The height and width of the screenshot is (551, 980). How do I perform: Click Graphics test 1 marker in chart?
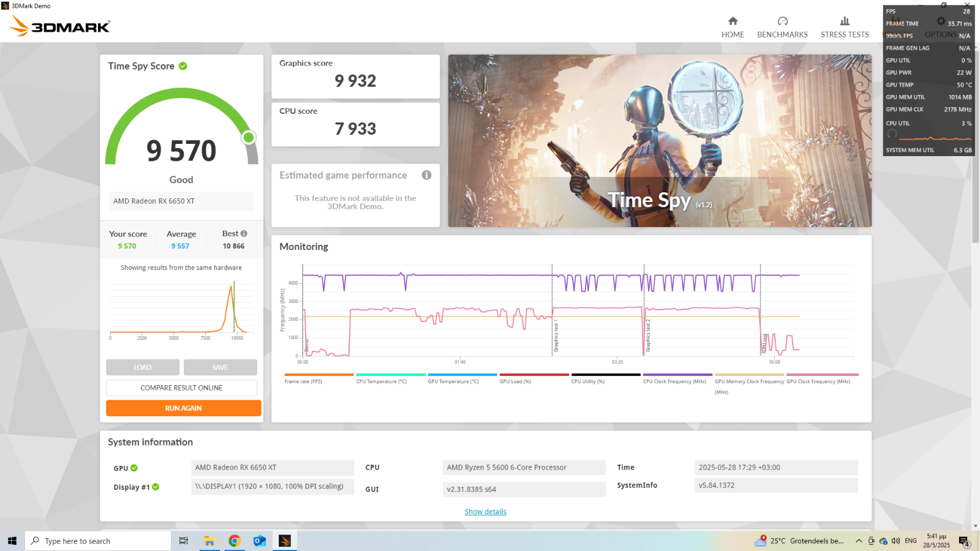tap(556, 335)
